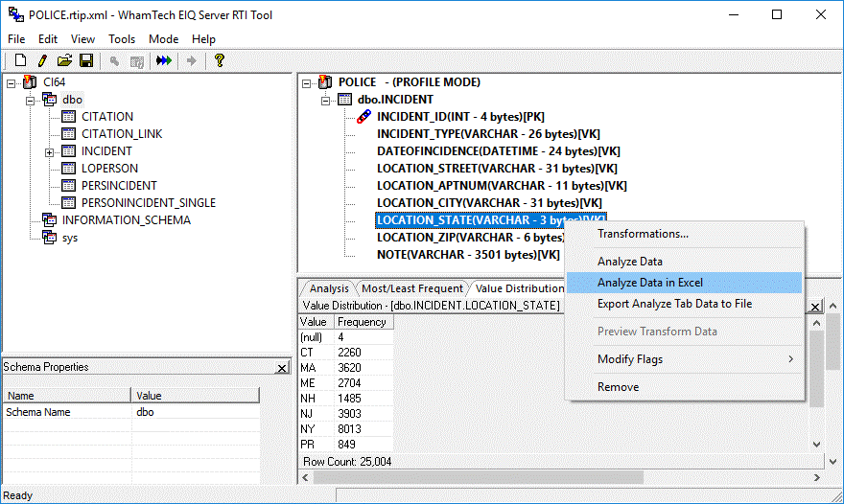Click the LOPERSON table icon
Screen dimensions: 844x504
coord(68,169)
